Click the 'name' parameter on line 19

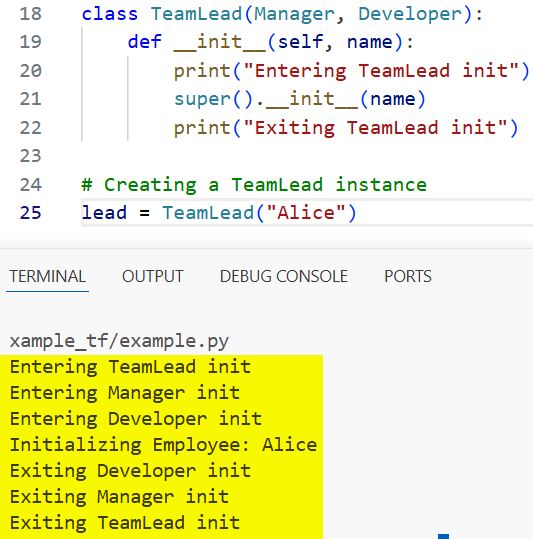[x=369, y=42]
